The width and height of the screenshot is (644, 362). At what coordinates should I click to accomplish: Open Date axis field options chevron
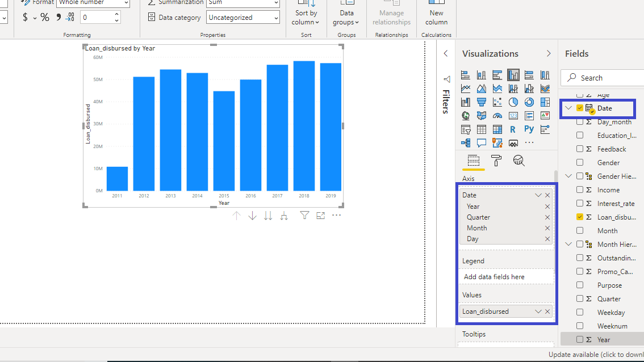[538, 195]
